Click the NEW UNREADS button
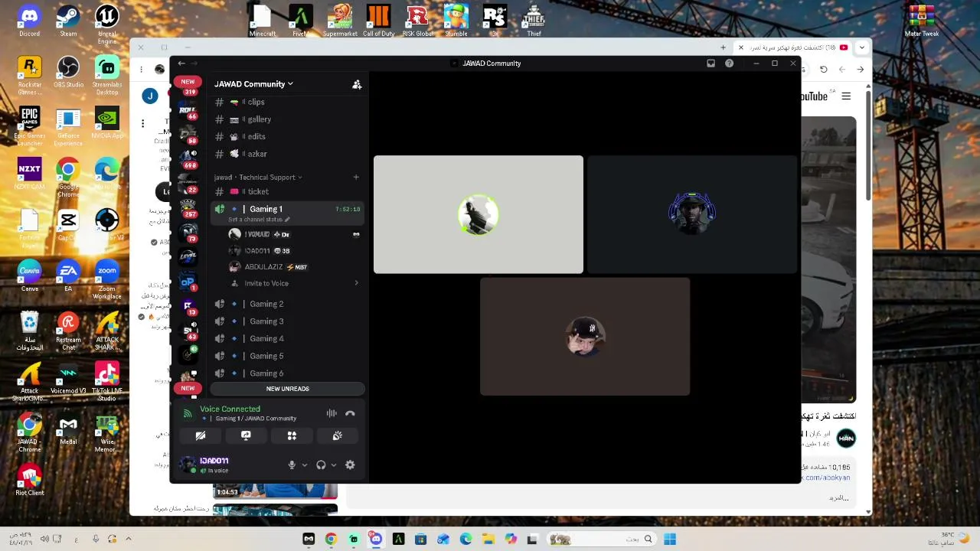 point(287,389)
